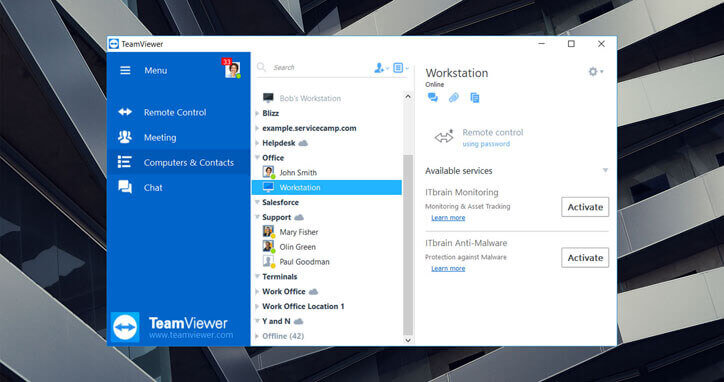Expand the example.servicecamp.com group
Screen dimensions: 724x382
(257, 128)
